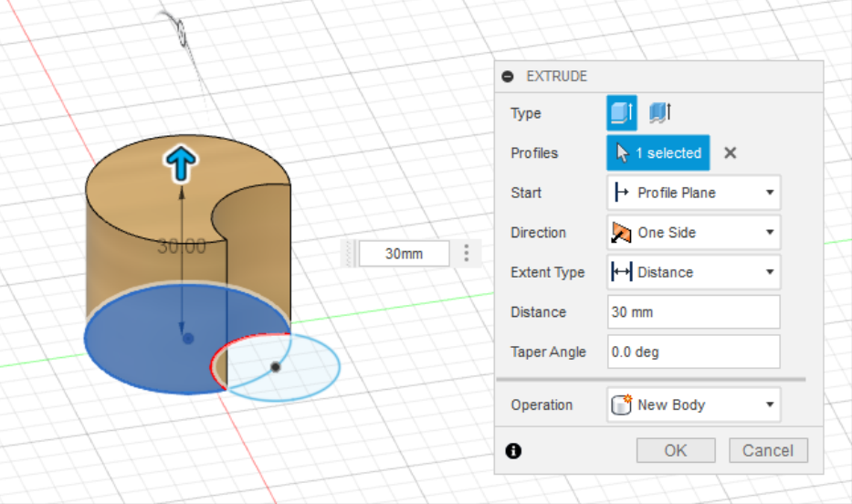The height and width of the screenshot is (504, 852).
Task: Open three-dot menu beside floating 30mm box
Action: tap(467, 254)
